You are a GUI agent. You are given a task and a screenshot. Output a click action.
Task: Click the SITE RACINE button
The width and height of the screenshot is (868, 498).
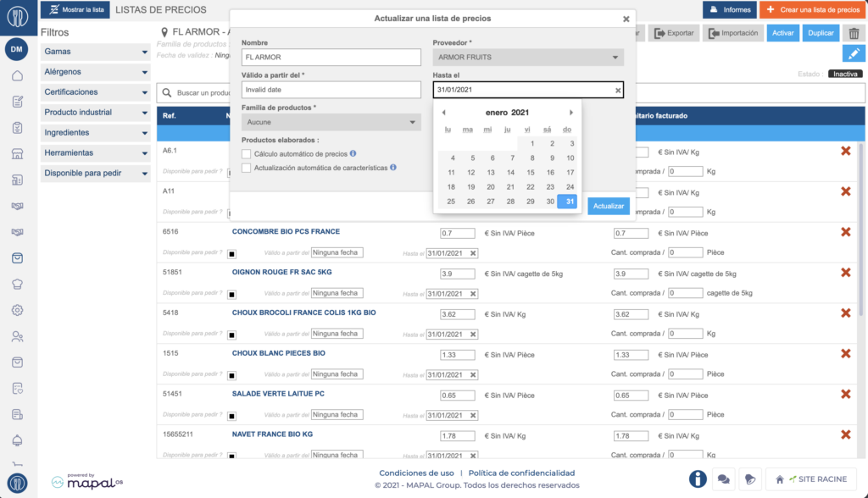pos(811,479)
